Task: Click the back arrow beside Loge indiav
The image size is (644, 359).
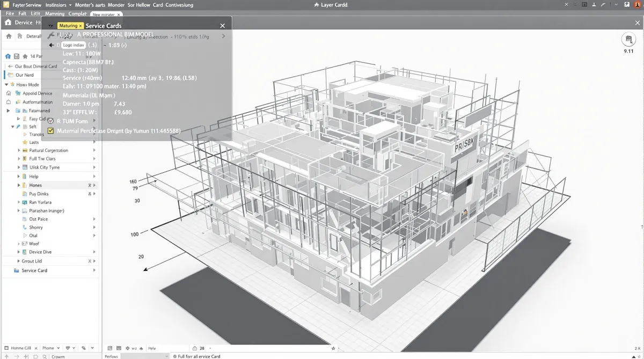Action: pos(52,45)
